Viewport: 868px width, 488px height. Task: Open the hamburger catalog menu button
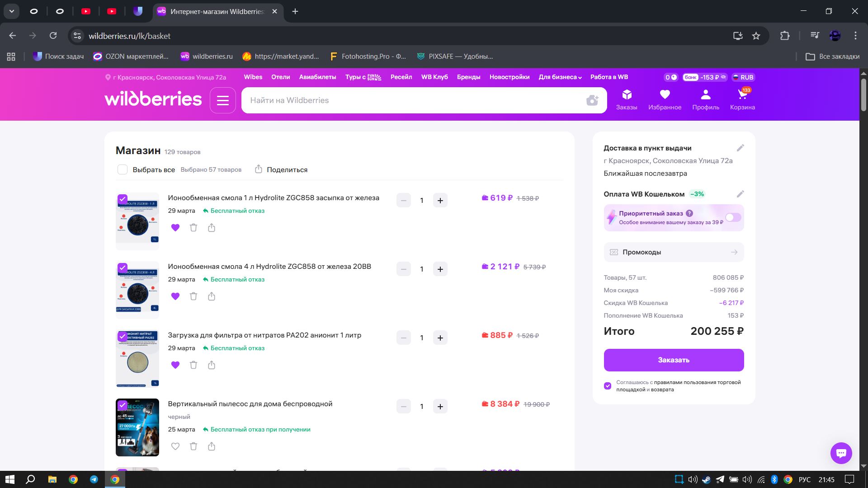pos(223,100)
